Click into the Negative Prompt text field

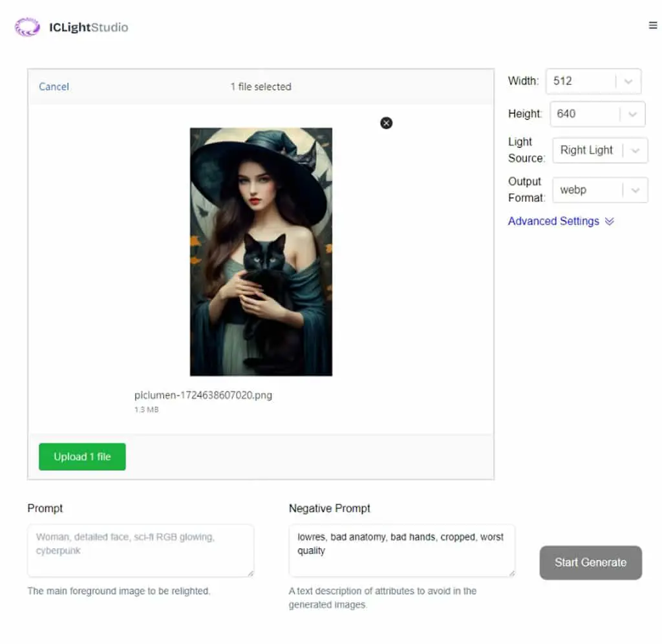point(402,550)
